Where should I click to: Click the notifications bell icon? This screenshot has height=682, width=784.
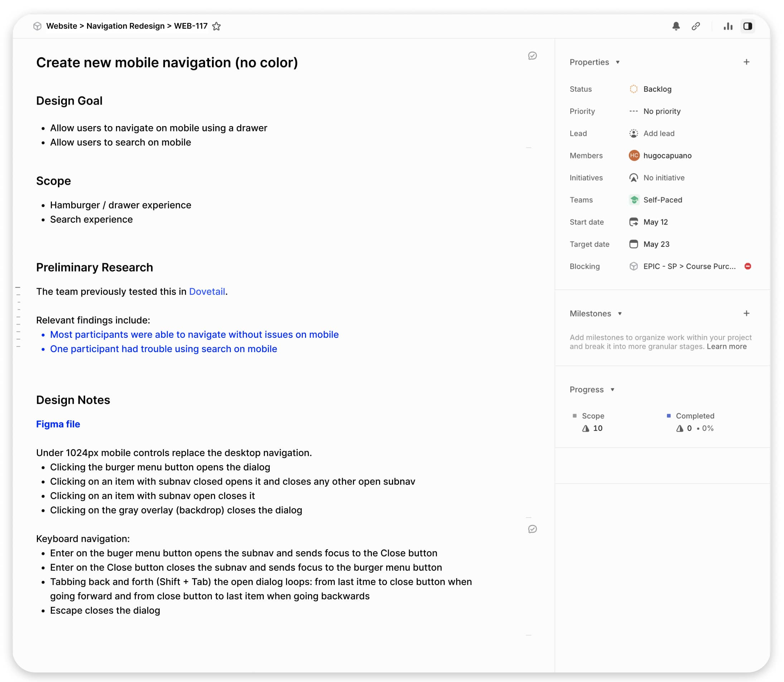pos(676,26)
